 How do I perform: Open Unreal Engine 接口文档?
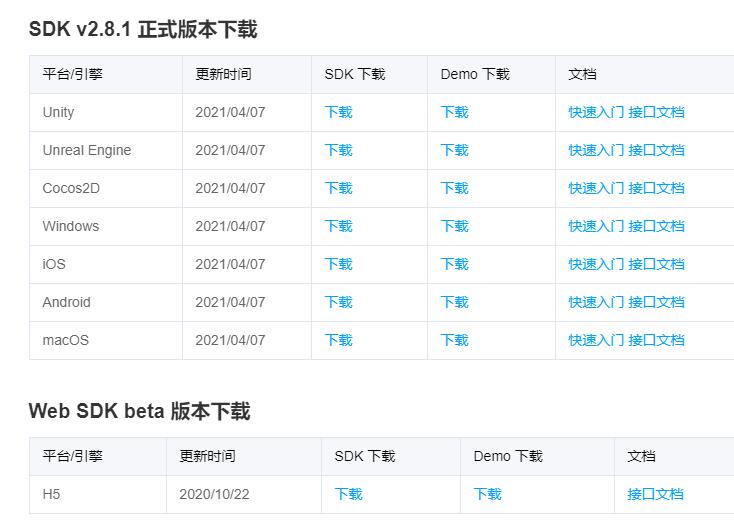pyautogui.click(x=656, y=150)
